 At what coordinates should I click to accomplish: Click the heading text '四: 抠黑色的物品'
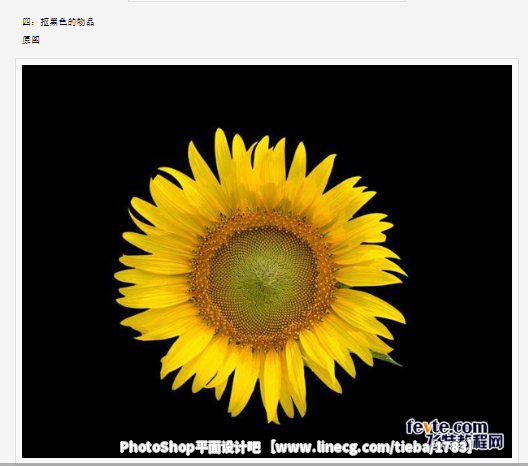coord(58,22)
